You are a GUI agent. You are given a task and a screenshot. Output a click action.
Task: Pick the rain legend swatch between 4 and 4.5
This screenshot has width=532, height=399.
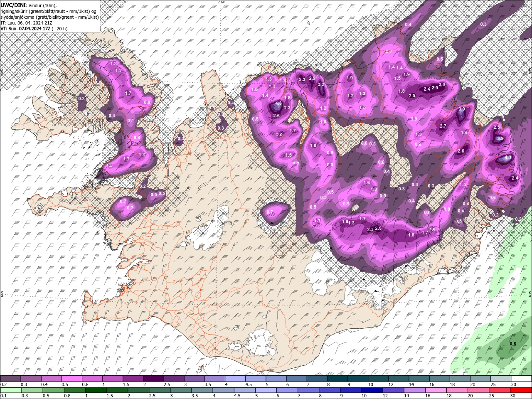(x=223, y=390)
